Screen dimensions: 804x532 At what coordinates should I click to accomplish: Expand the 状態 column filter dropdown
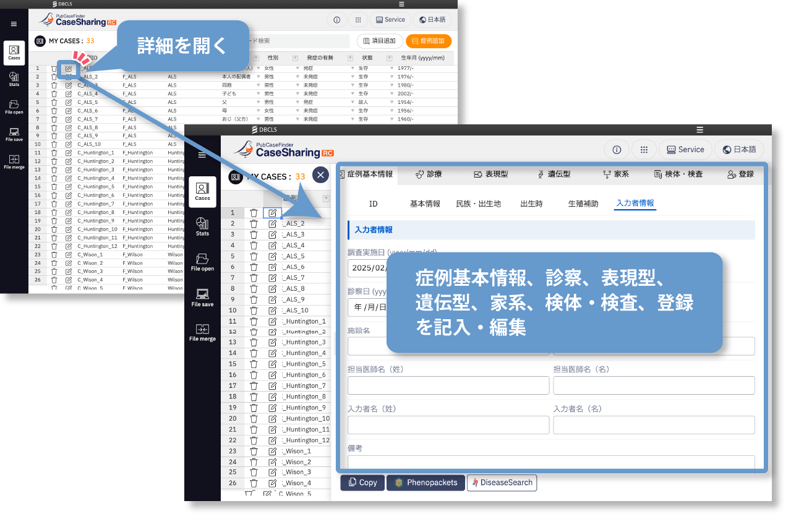(390, 58)
